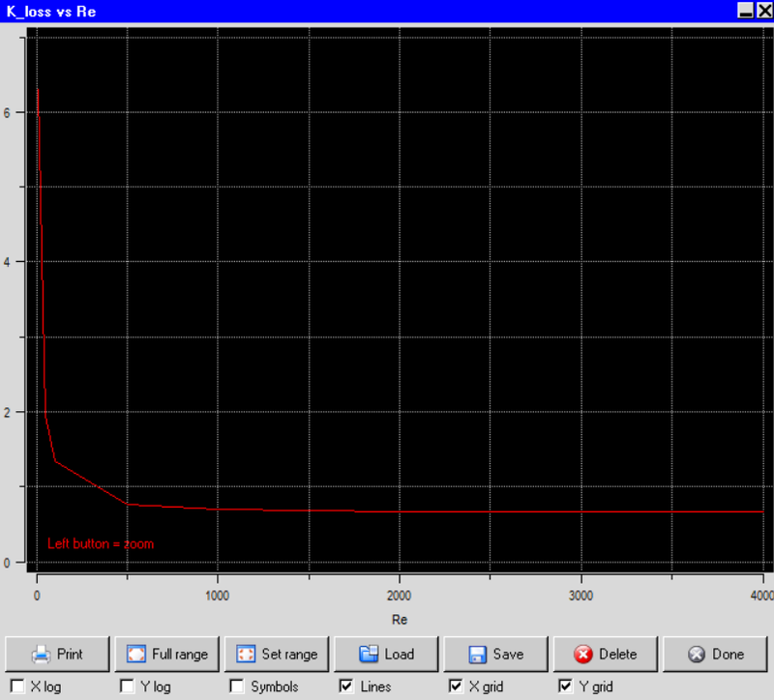Minimize the K_loss vs Re window
The width and height of the screenshot is (774, 700).
[745, 11]
